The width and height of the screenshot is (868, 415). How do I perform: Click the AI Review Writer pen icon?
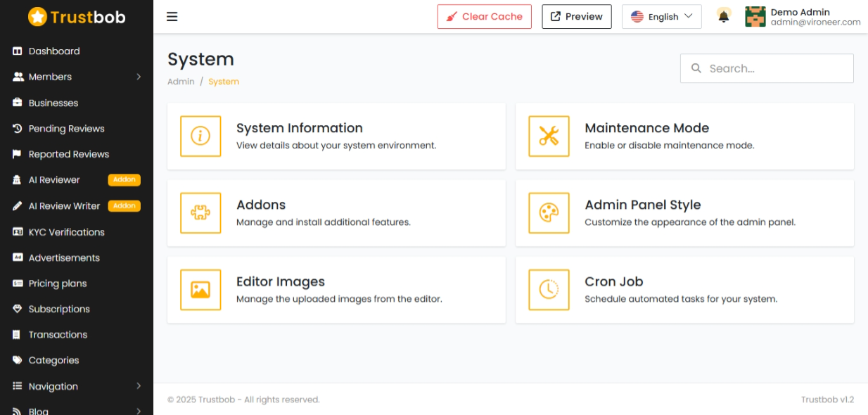click(18, 206)
